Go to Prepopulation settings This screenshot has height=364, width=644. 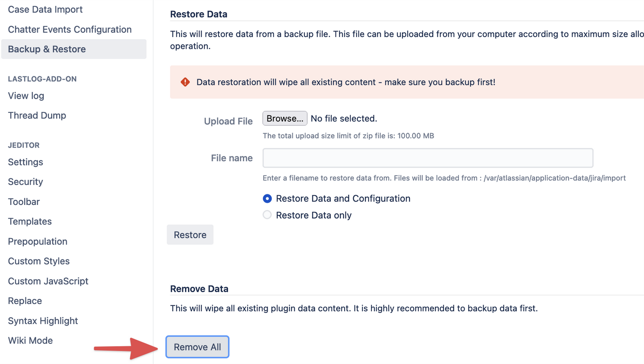pos(37,242)
